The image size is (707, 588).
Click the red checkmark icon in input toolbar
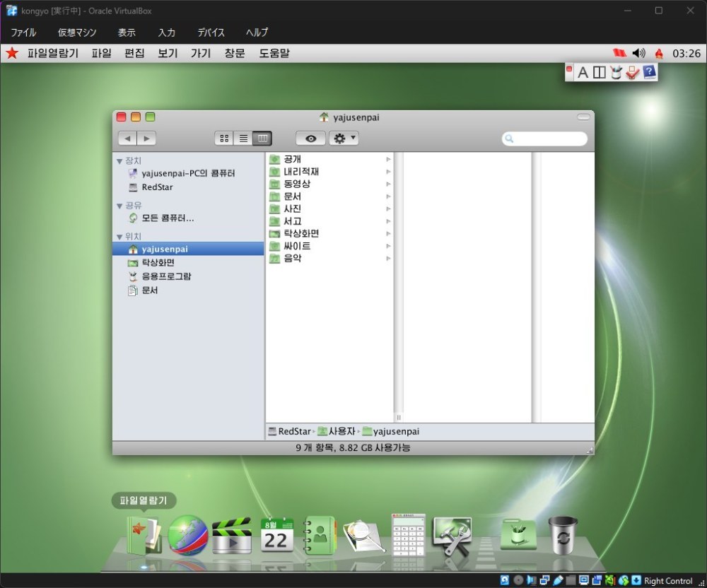coord(633,72)
